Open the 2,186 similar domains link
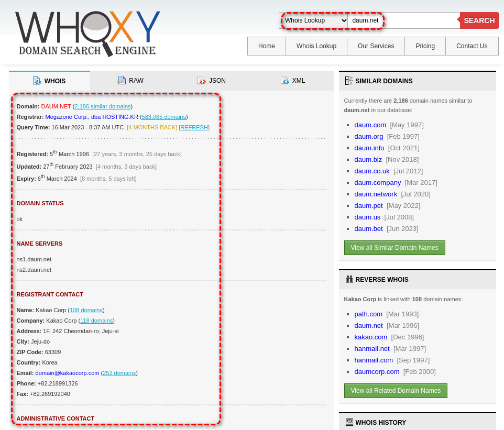This screenshot has width=504, height=430. pos(103,106)
